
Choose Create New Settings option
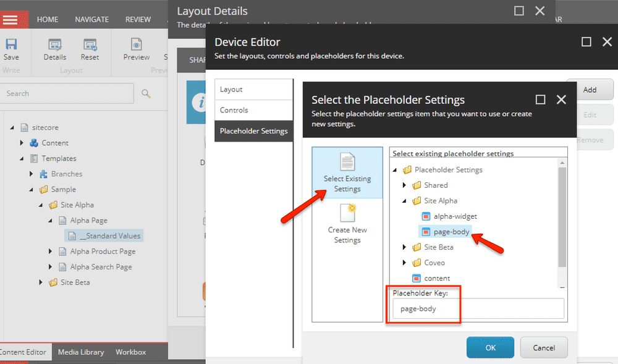coord(347,224)
